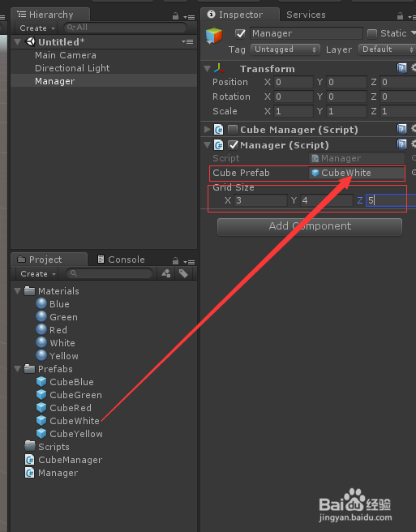416x532 pixels.
Task: Click Position Y field
Action: (347, 82)
